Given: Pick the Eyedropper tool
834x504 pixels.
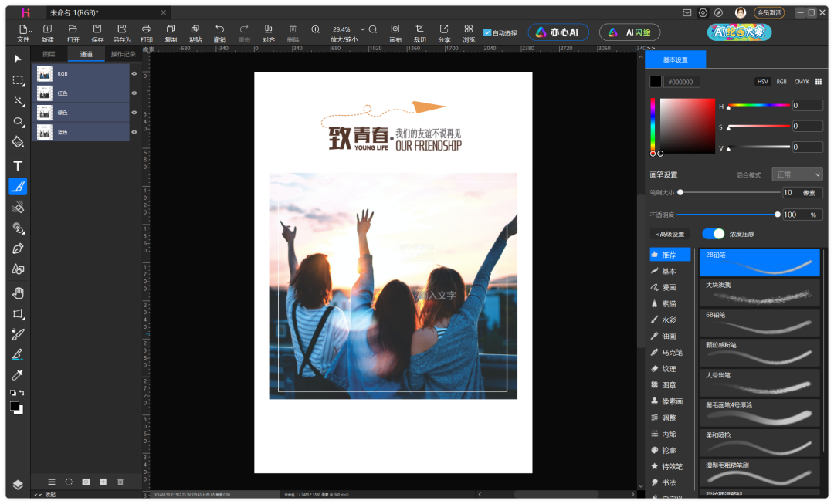Looking at the screenshot, I should (x=18, y=375).
